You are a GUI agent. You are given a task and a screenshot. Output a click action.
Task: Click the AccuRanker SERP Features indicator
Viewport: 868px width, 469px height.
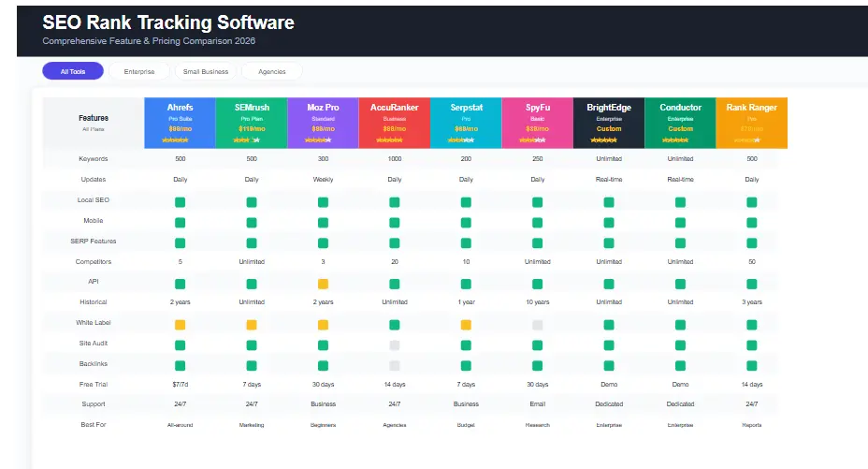point(394,243)
